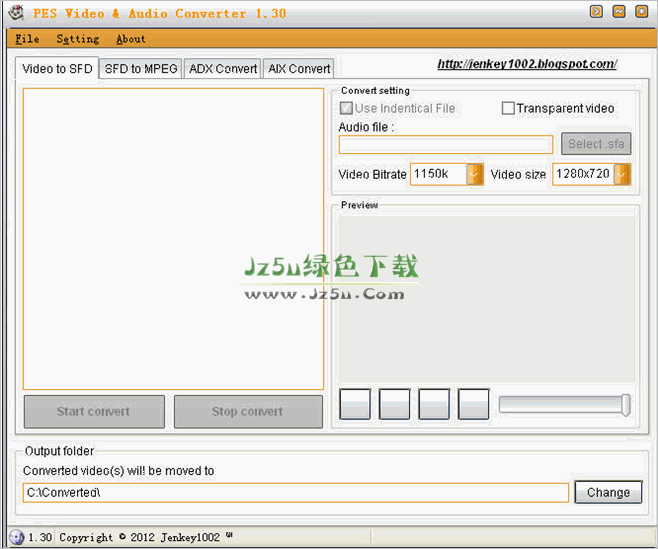Click the orange arrow title bar icon
The width and height of the screenshot is (658, 549).
pyautogui.click(x=596, y=11)
